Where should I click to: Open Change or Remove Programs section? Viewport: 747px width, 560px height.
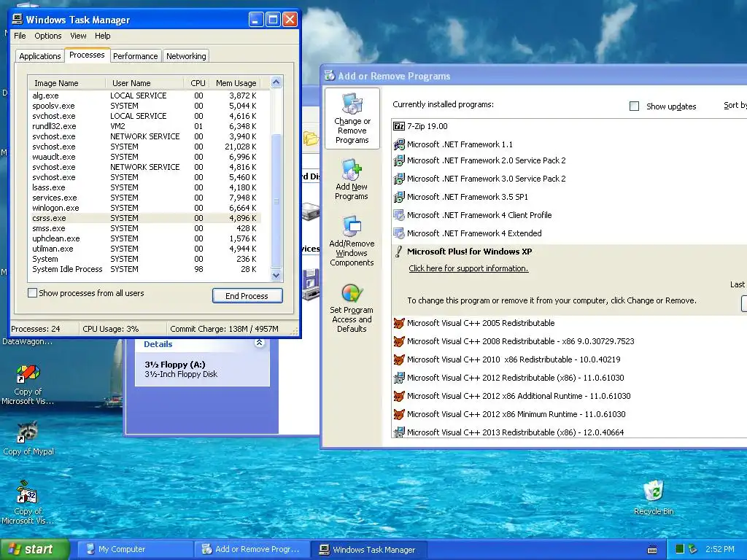click(x=352, y=119)
